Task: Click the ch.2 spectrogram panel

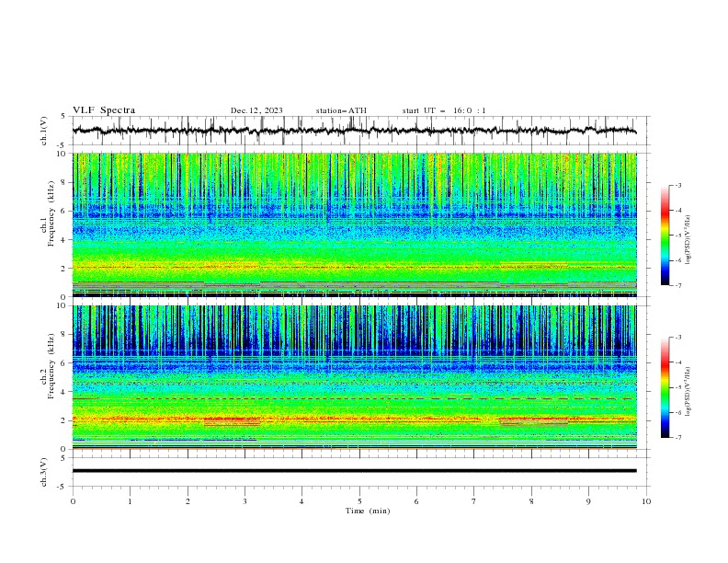Action: coord(354,377)
